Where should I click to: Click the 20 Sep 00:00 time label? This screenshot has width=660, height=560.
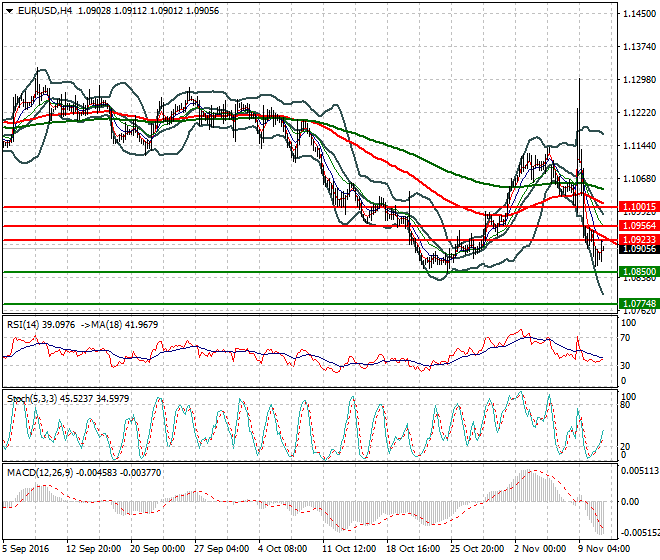click(157, 549)
